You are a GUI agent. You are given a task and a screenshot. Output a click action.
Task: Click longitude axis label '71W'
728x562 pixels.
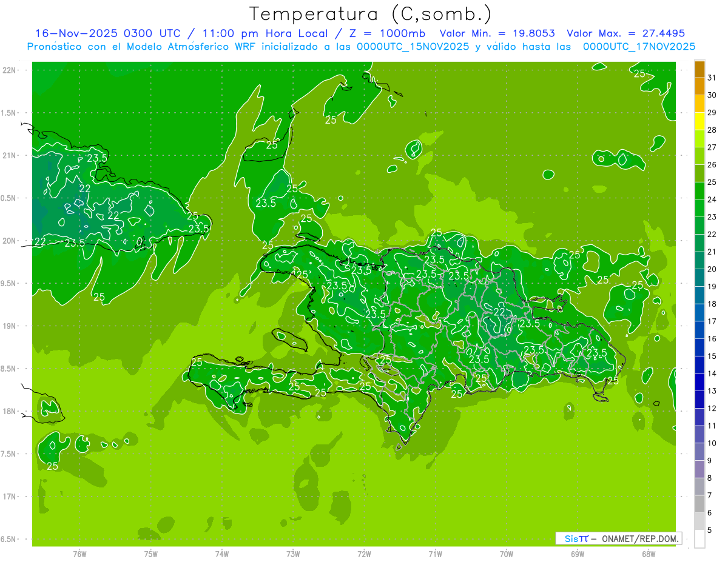[x=435, y=554]
